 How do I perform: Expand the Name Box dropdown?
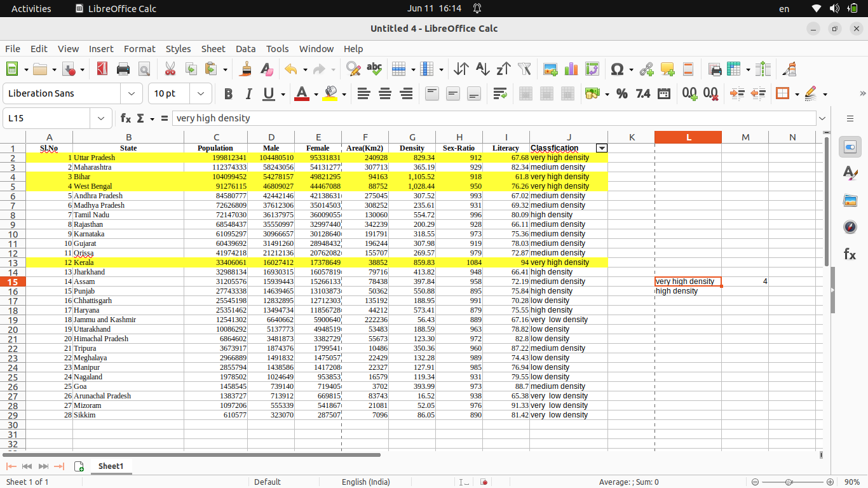[101, 118]
